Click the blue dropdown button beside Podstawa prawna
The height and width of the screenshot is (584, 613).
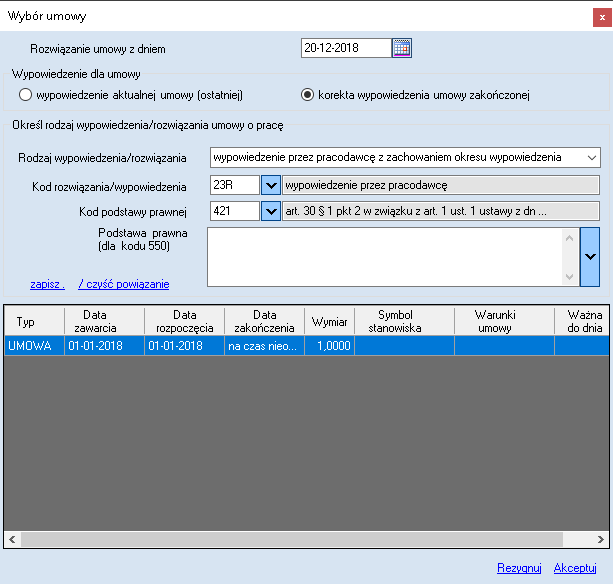pos(589,256)
